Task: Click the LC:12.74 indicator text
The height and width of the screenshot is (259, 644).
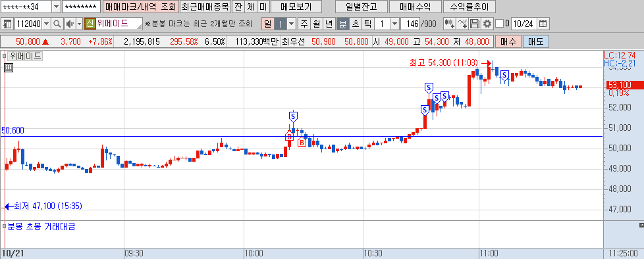Action: (x=620, y=55)
